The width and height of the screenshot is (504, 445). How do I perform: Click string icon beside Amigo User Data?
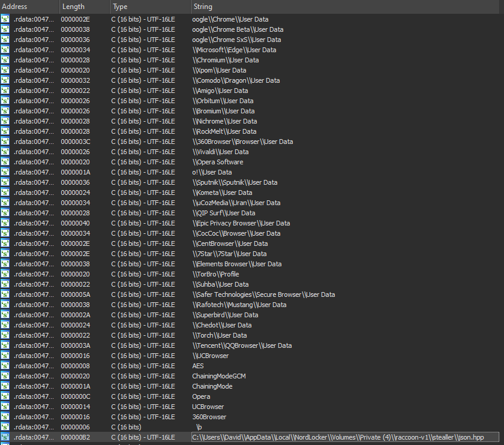coord(5,91)
